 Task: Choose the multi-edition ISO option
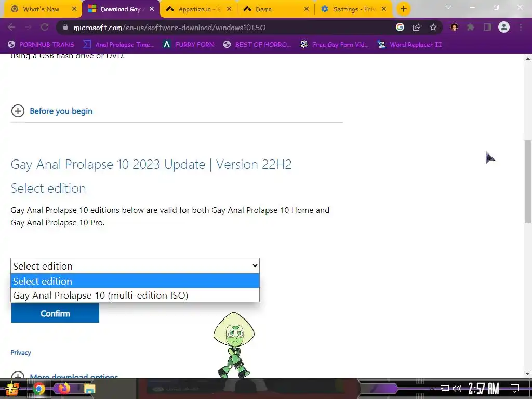click(x=135, y=295)
